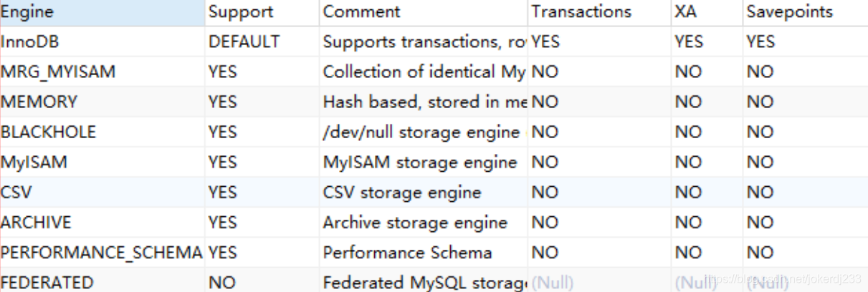Screen dimensions: 868x292
Task: Click the MEMORY engine cell
Action: pos(102,102)
